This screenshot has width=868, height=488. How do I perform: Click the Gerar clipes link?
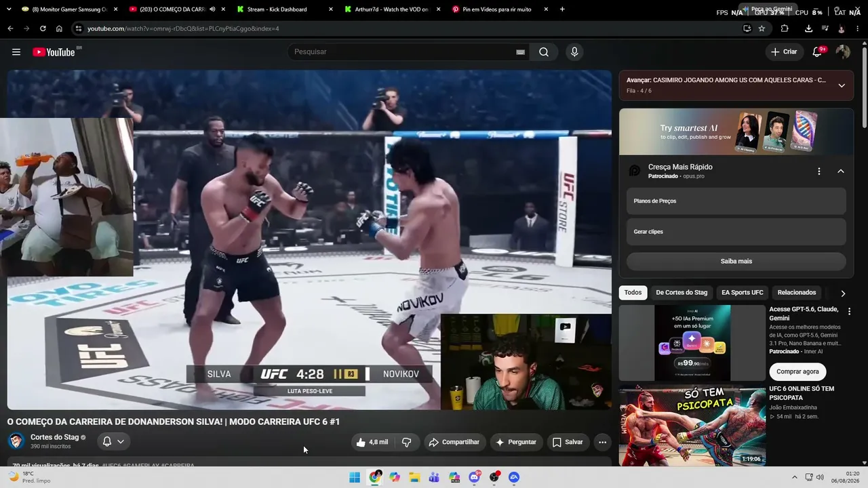736,232
